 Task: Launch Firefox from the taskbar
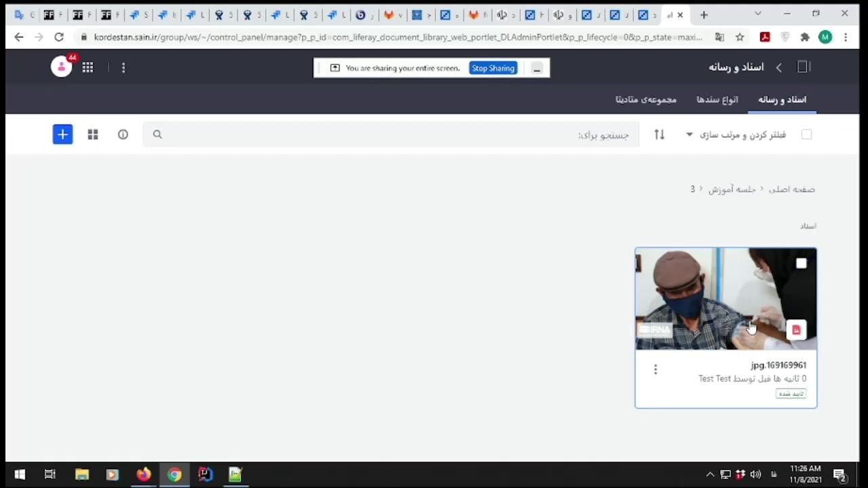pyautogui.click(x=143, y=474)
